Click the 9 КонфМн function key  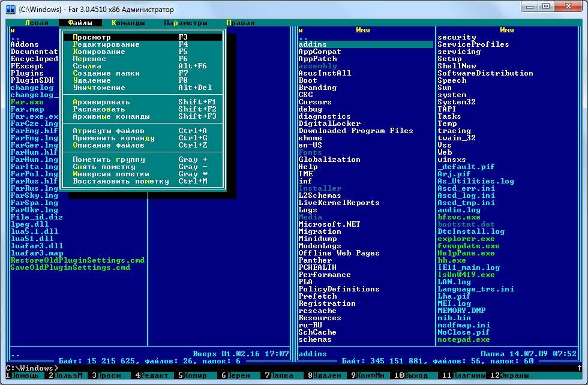click(x=368, y=375)
